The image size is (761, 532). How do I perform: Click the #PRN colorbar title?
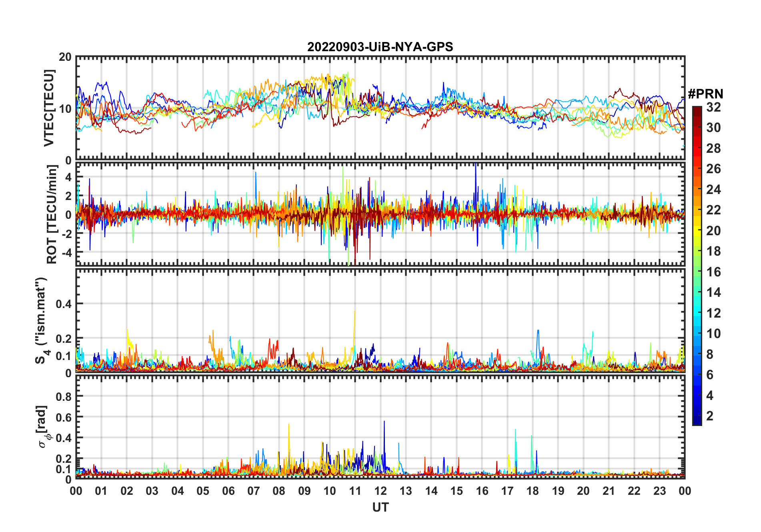pyautogui.click(x=705, y=94)
